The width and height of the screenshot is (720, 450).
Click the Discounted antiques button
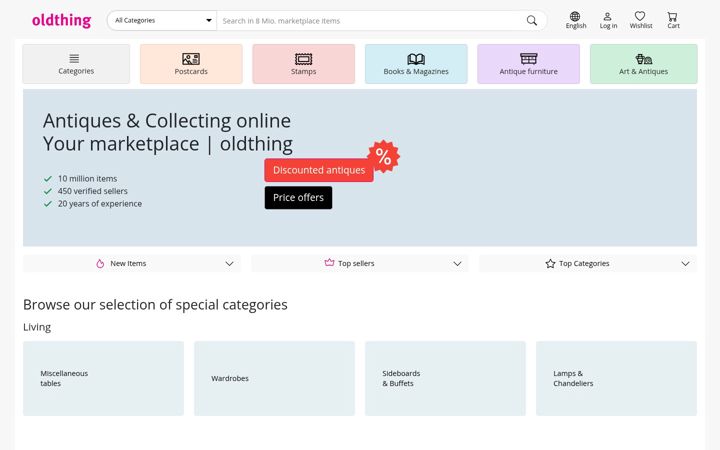point(319,170)
